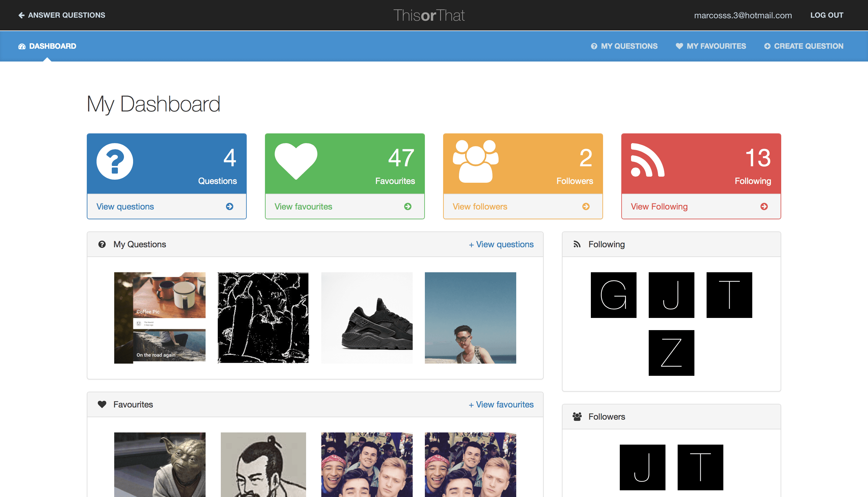Click + View favourites in Favourites panel
This screenshot has width=868, height=497.
point(501,404)
